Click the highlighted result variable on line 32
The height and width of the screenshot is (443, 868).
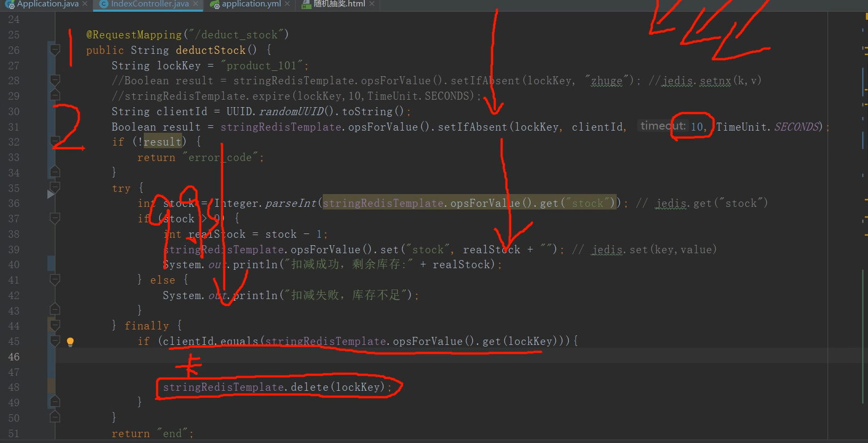click(163, 142)
